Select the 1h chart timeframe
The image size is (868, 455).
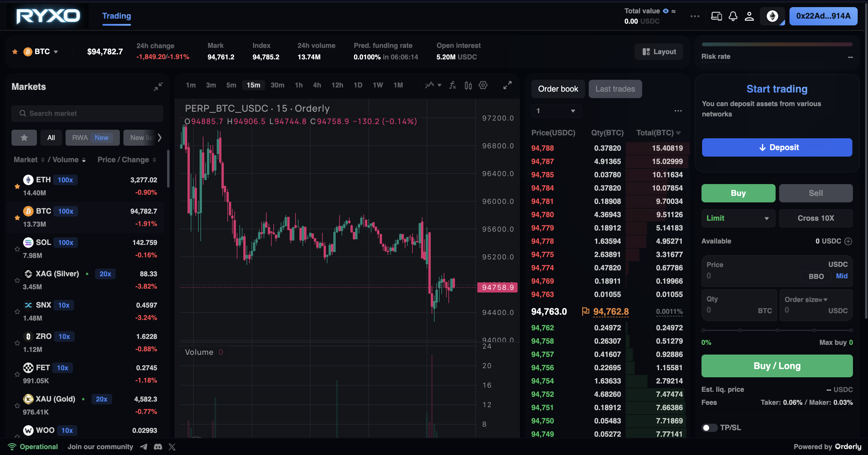(x=298, y=85)
